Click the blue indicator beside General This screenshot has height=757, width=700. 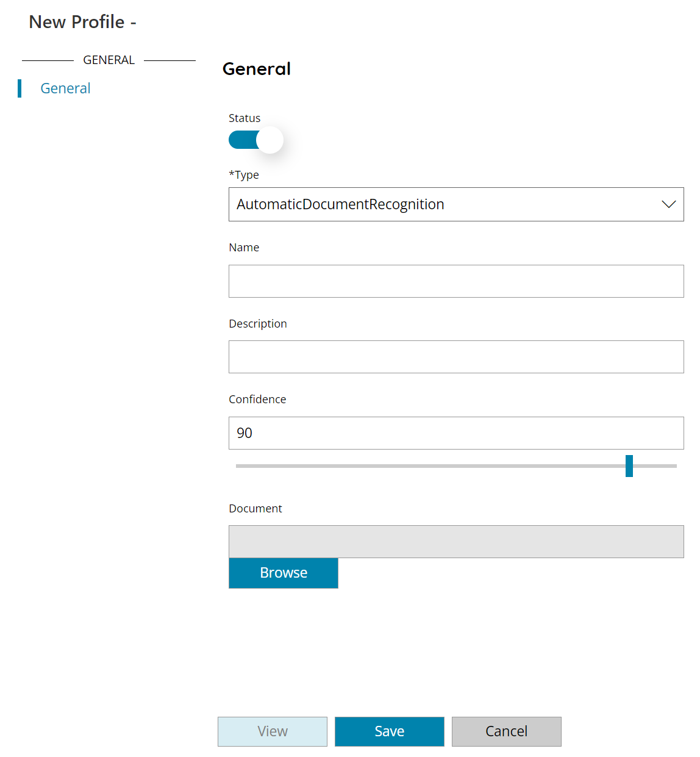click(x=20, y=88)
